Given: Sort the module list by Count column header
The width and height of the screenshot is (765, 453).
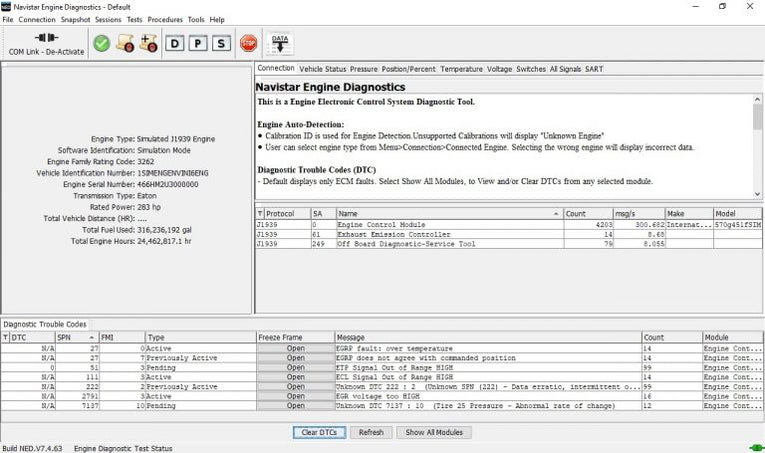Looking at the screenshot, I should (x=588, y=214).
